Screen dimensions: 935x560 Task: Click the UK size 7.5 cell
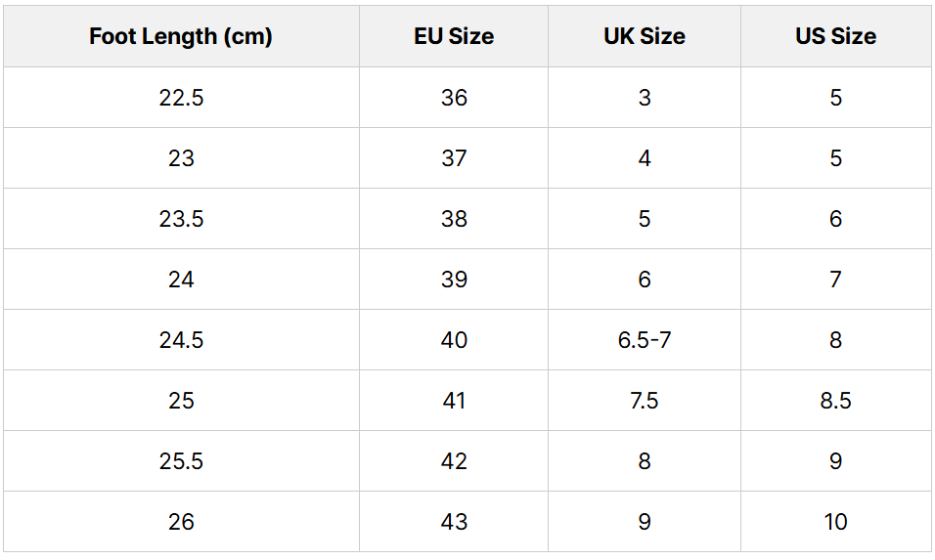click(645, 401)
